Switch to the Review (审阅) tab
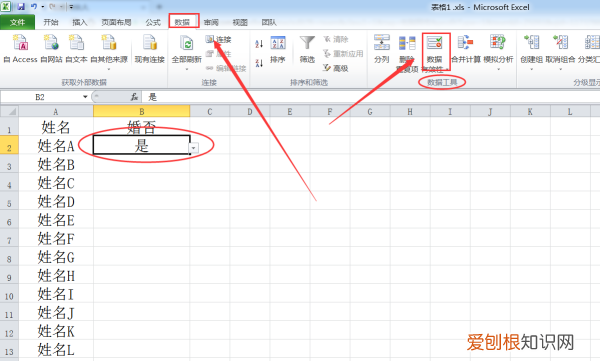 pyautogui.click(x=211, y=22)
